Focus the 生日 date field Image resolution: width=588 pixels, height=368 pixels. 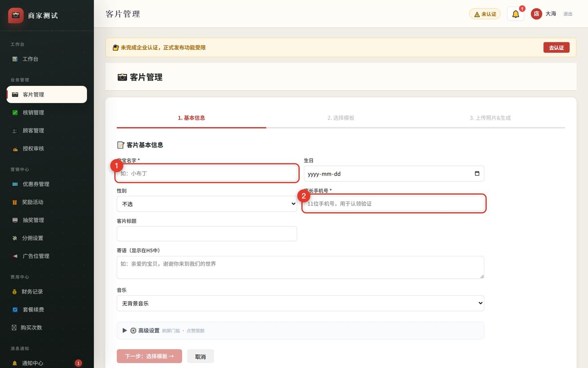[x=394, y=173]
